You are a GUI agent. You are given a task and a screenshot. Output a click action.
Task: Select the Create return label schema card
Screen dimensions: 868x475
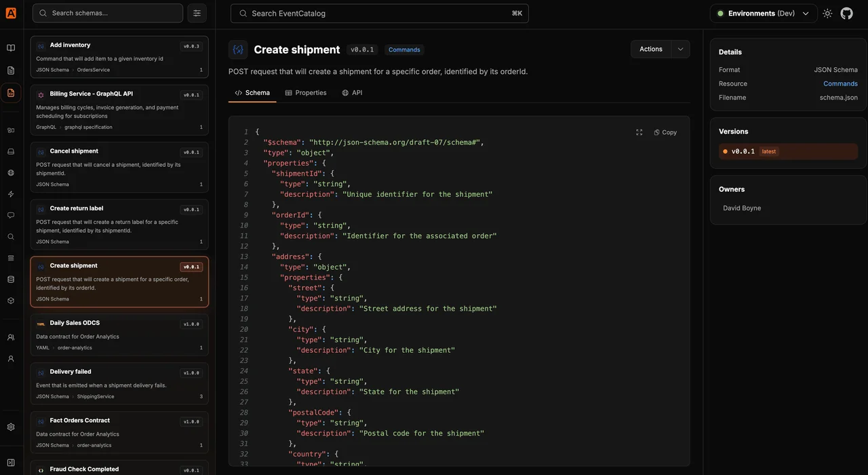point(119,225)
